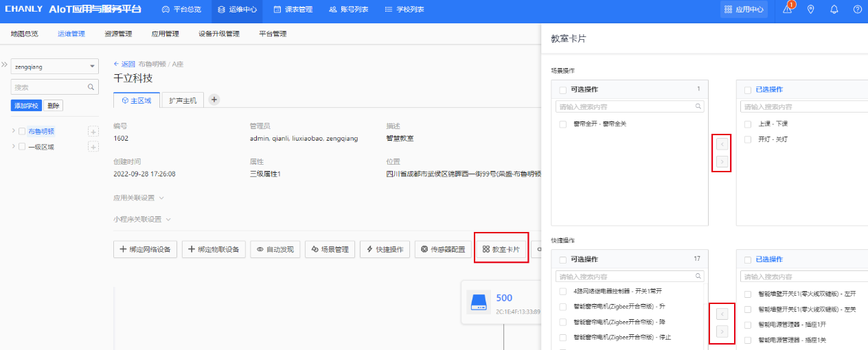868x350 pixels.
Task: Open the zengqiang user dropdown
Action: (54, 67)
